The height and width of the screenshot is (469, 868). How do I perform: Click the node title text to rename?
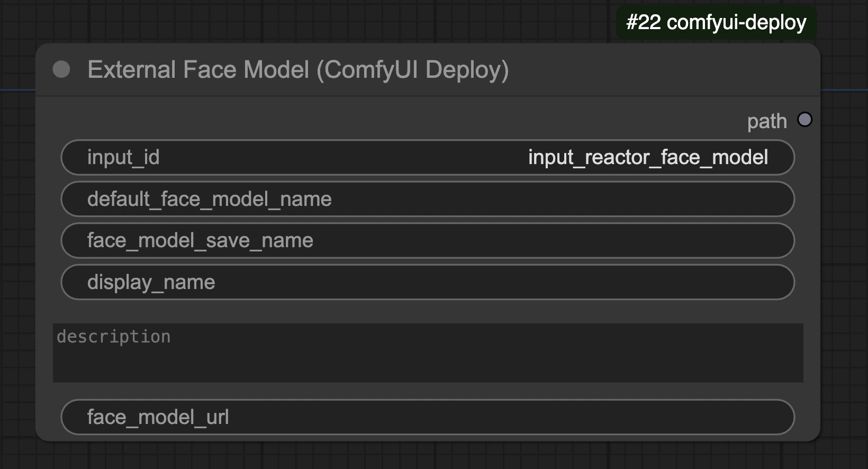[x=299, y=69]
